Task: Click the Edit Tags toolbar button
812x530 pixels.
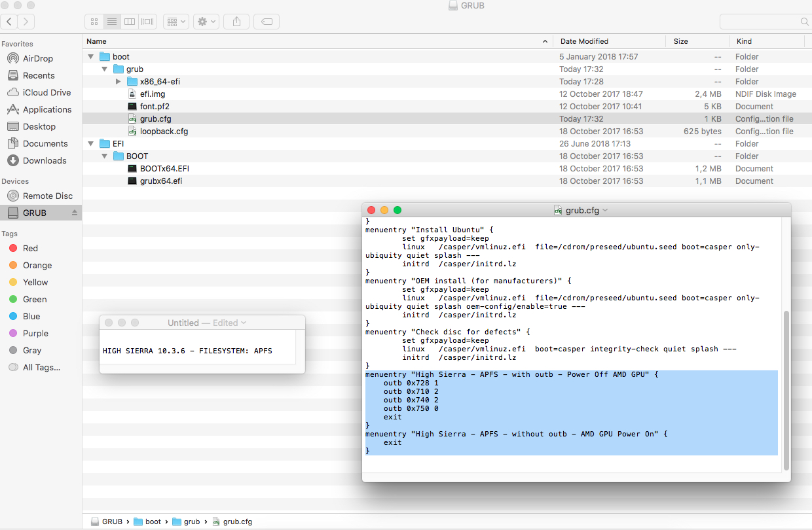Action: pyautogui.click(x=267, y=22)
